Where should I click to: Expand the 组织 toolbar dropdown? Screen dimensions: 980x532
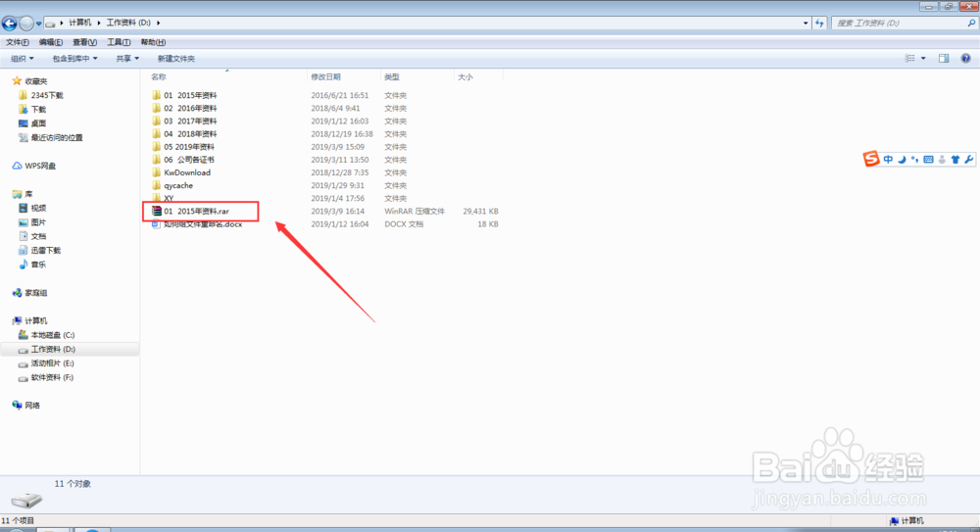(x=23, y=59)
